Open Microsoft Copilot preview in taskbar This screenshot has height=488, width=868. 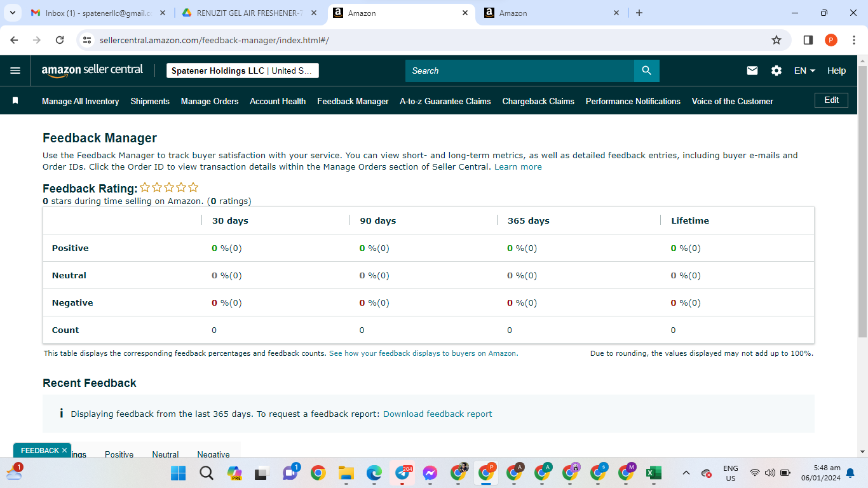pyautogui.click(x=234, y=473)
